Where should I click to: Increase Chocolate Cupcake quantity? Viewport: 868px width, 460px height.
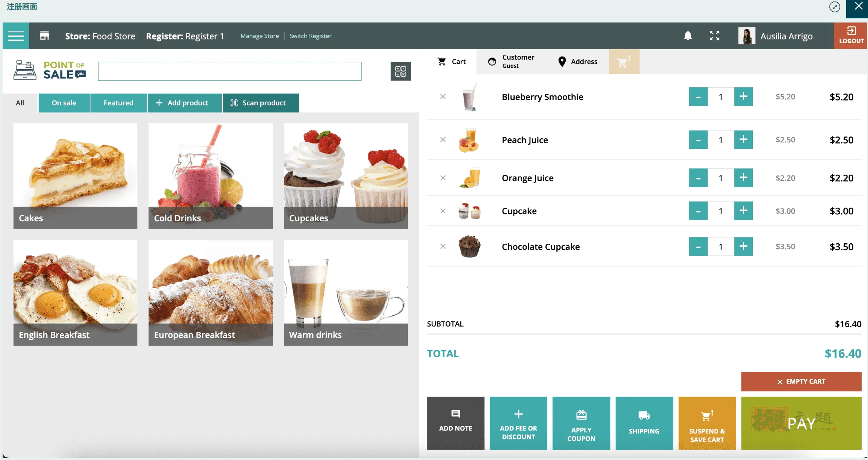(743, 246)
